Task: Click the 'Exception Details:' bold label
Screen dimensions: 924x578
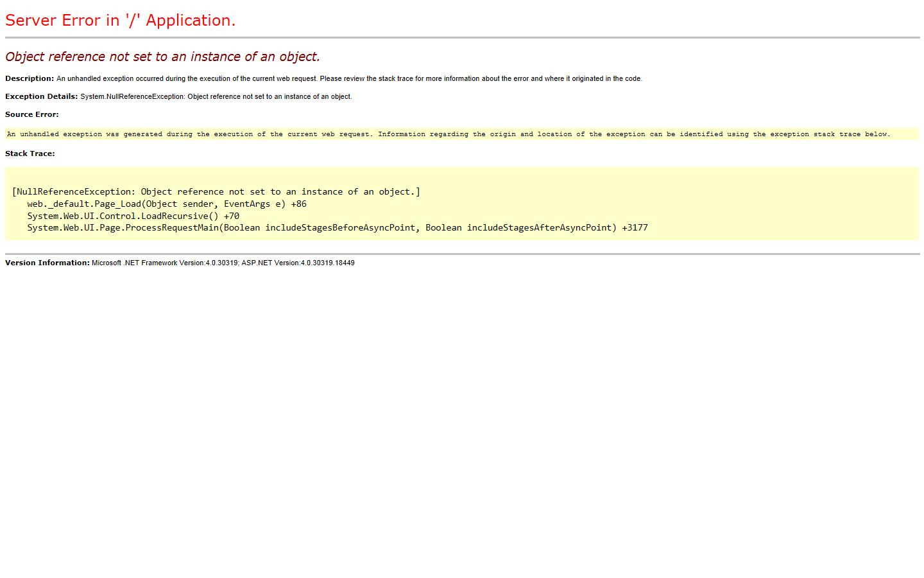Action: [x=41, y=96]
